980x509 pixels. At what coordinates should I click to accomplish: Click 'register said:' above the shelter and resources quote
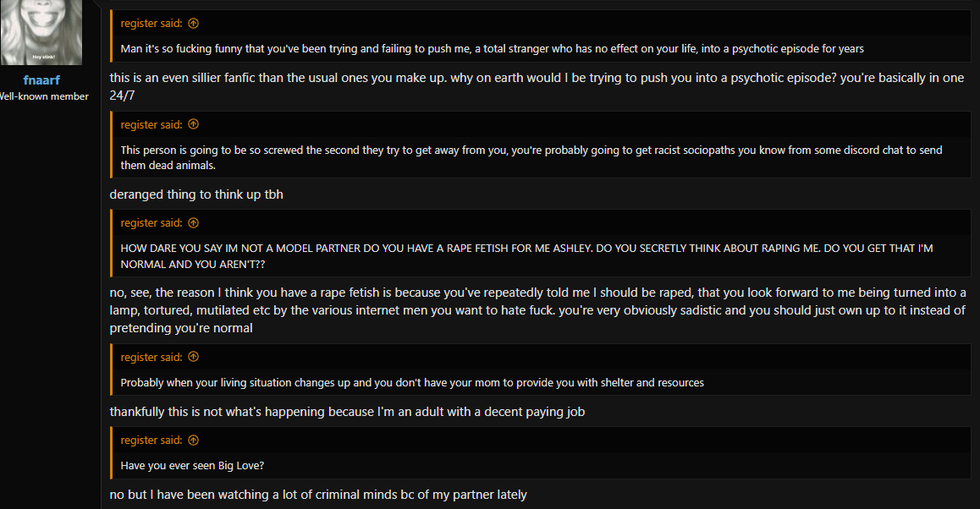[151, 357]
